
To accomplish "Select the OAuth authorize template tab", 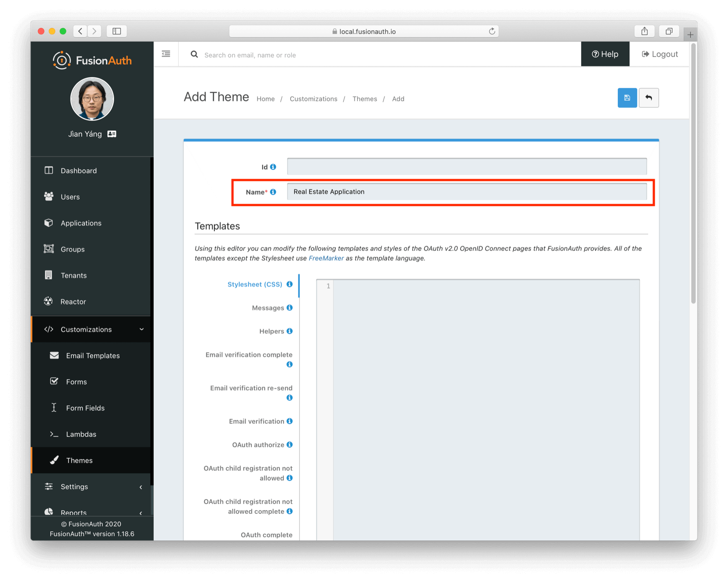I will click(x=258, y=445).
